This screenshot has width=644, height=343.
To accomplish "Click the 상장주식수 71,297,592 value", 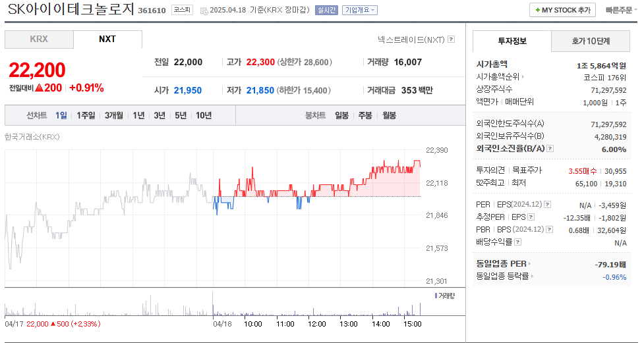I will [608, 90].
